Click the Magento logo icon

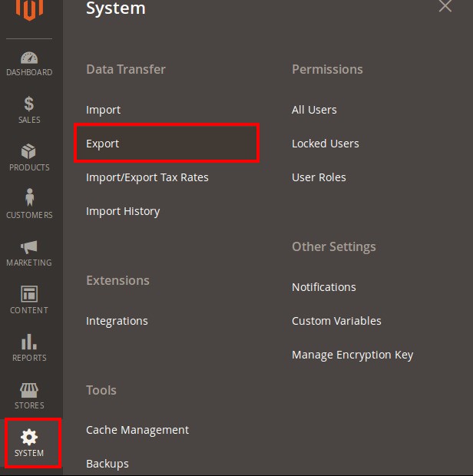[29, 9]
